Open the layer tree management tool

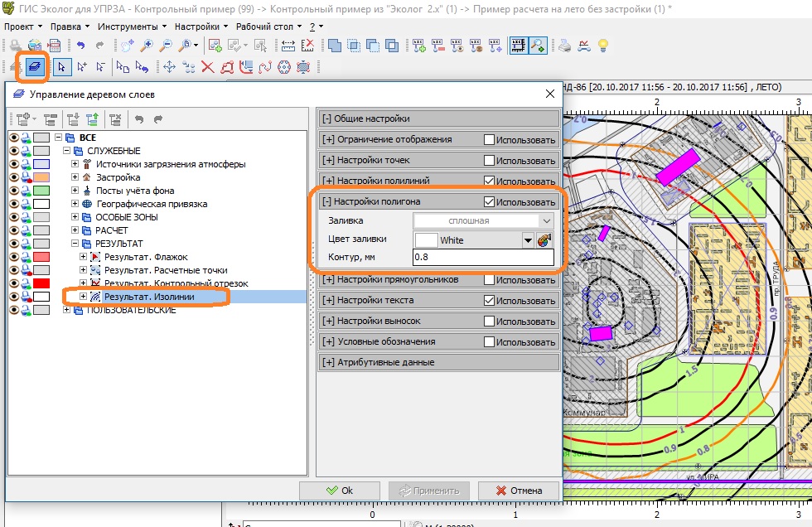pos(35,66)
